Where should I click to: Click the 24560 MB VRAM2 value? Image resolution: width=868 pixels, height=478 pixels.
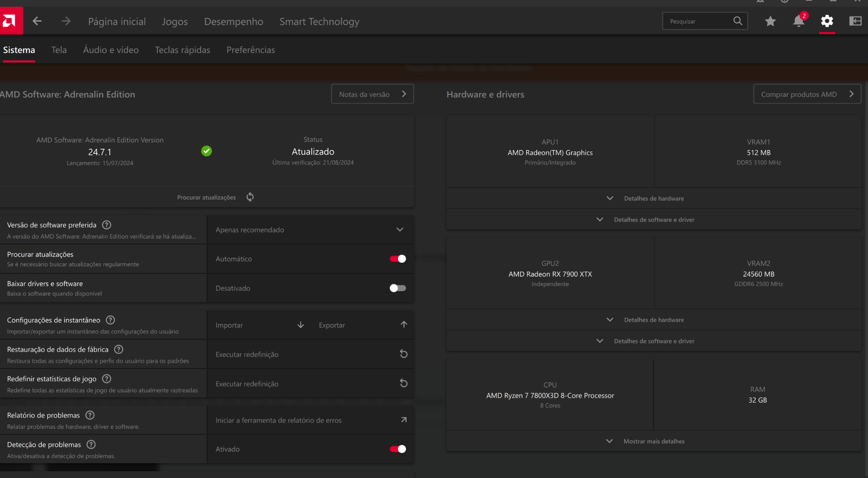tap(759, 274)
